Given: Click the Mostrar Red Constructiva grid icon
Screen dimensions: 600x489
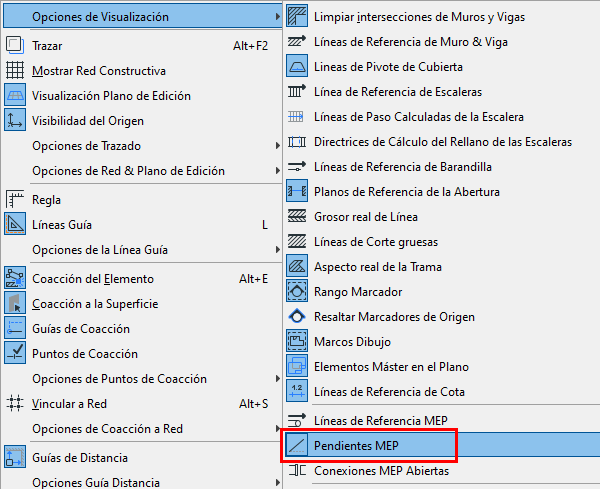Looking at the screenshot, I should [15, 70].
